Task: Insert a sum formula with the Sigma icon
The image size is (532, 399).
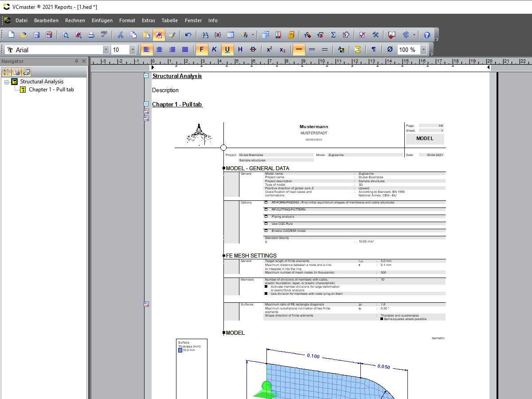Action: [x=333, y=35]
